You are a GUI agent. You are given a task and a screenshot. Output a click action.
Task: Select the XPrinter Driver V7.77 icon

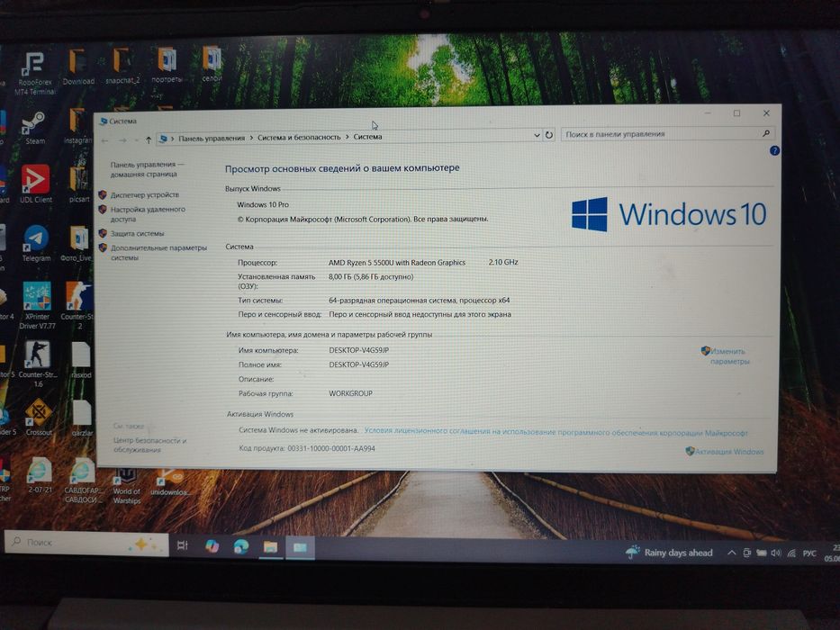tap(37, 305)
